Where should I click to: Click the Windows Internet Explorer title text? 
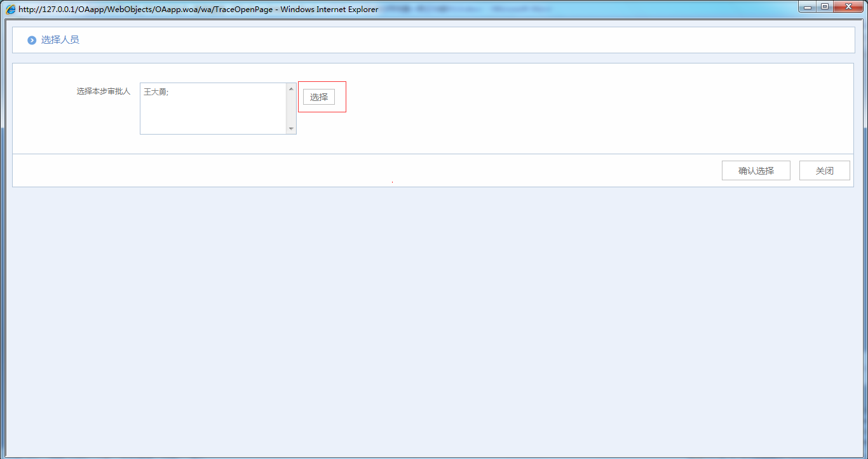(x=329, y=10)
